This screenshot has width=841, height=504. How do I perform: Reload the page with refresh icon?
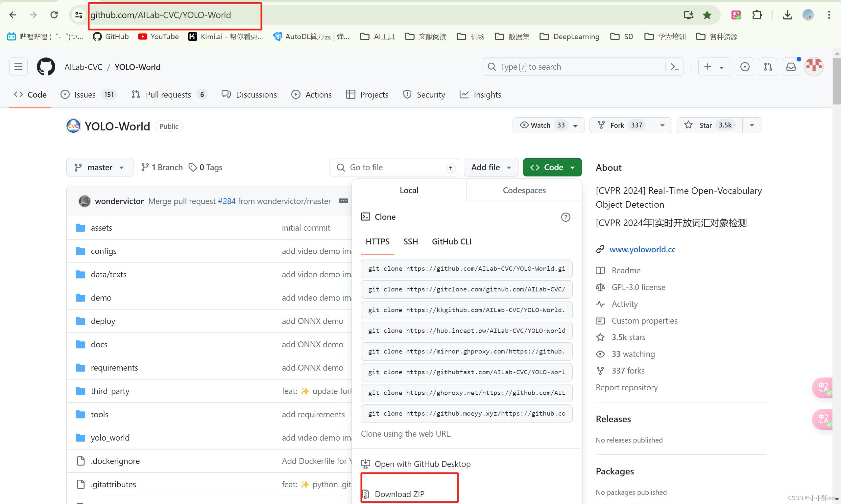pos(54,15)
